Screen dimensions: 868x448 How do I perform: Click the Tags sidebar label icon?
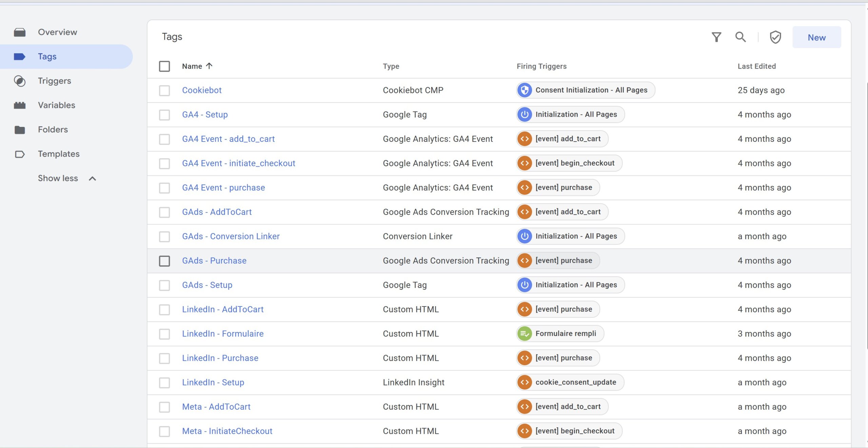click(20, 57)
